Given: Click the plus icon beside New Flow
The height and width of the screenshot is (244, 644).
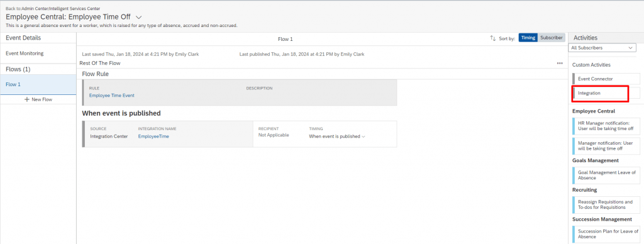Looking at the screenshot, I should [x=27, y=99].
